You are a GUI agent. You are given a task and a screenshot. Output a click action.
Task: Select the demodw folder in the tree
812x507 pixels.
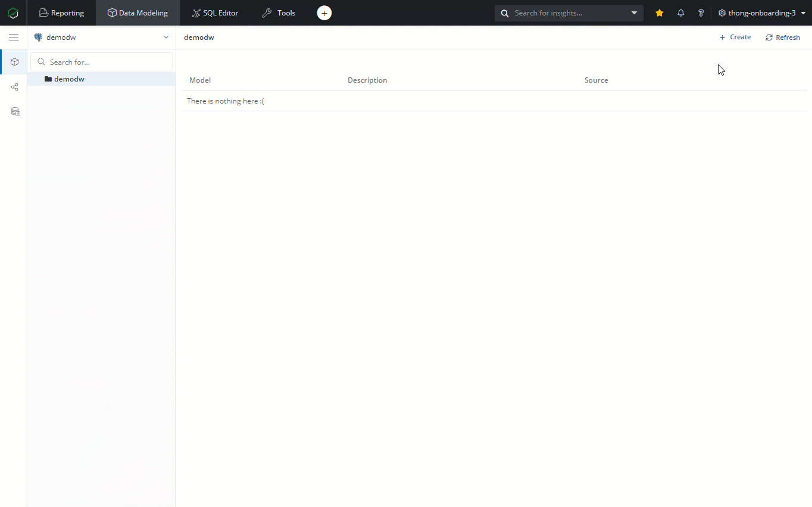click(x=102, y=79)
